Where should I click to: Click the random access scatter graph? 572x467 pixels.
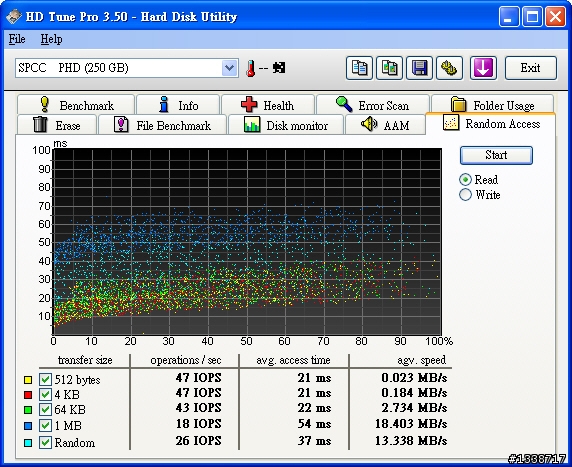tap(247, 242)
